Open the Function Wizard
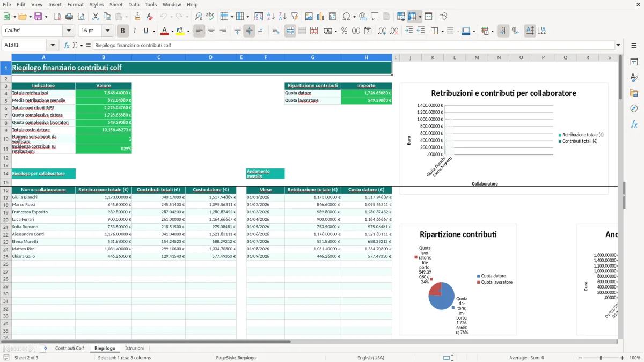 pyautogui.click(x=67, y=45)
